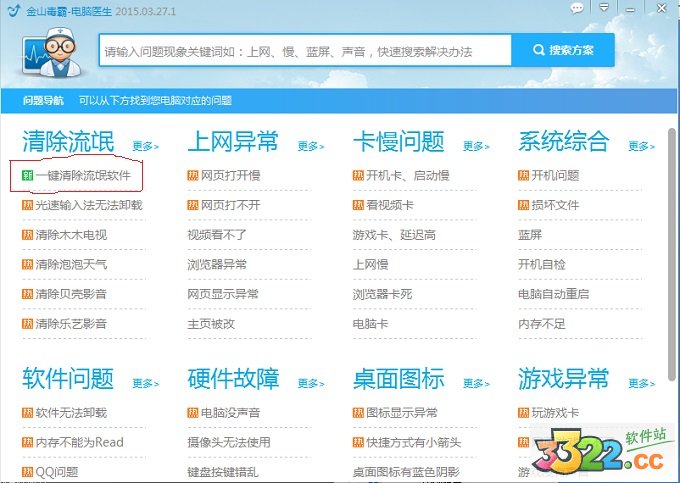Select 内存不足 entry
The image size is (680, 483).
click(542, 324)
